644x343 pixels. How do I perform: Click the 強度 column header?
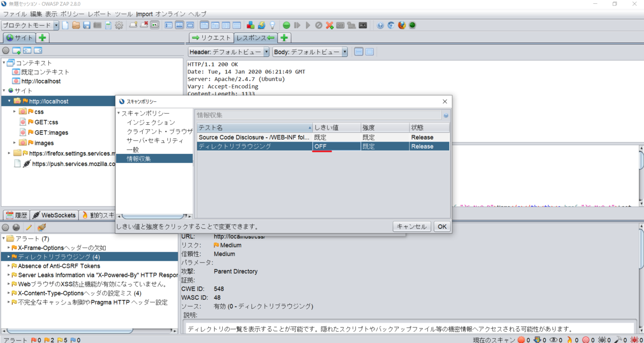384,128
